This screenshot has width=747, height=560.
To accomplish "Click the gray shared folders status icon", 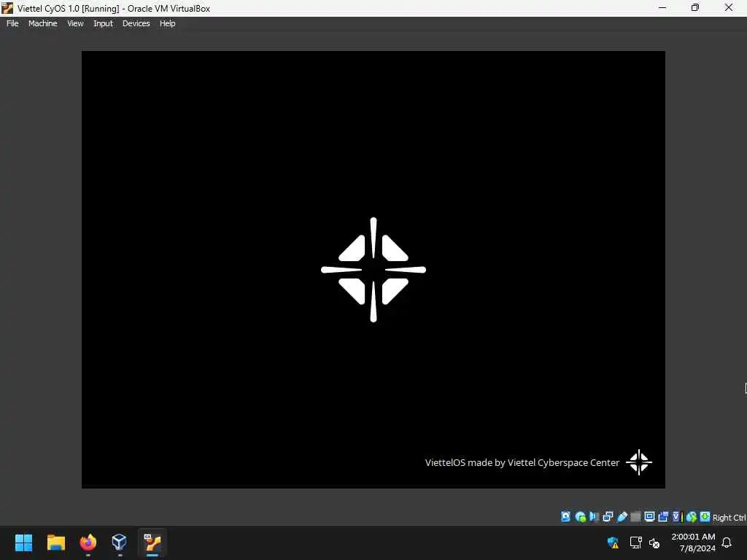I will (635, 517).
